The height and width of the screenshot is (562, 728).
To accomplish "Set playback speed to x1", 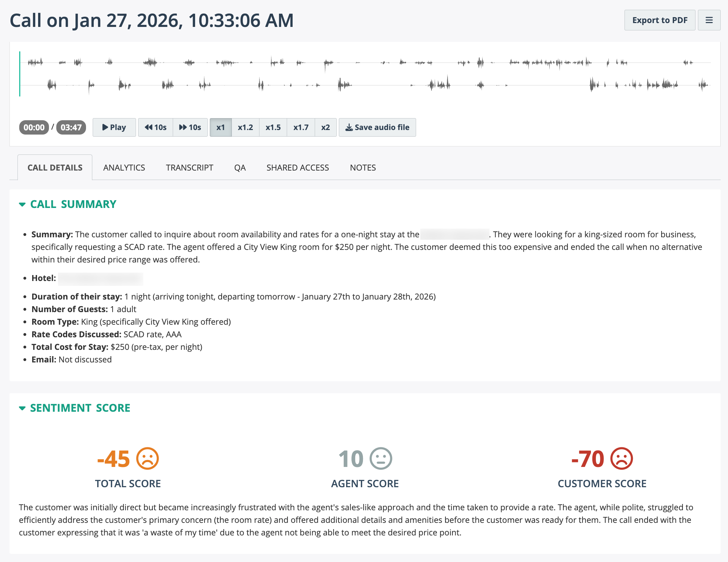I will tap(221, 127).
